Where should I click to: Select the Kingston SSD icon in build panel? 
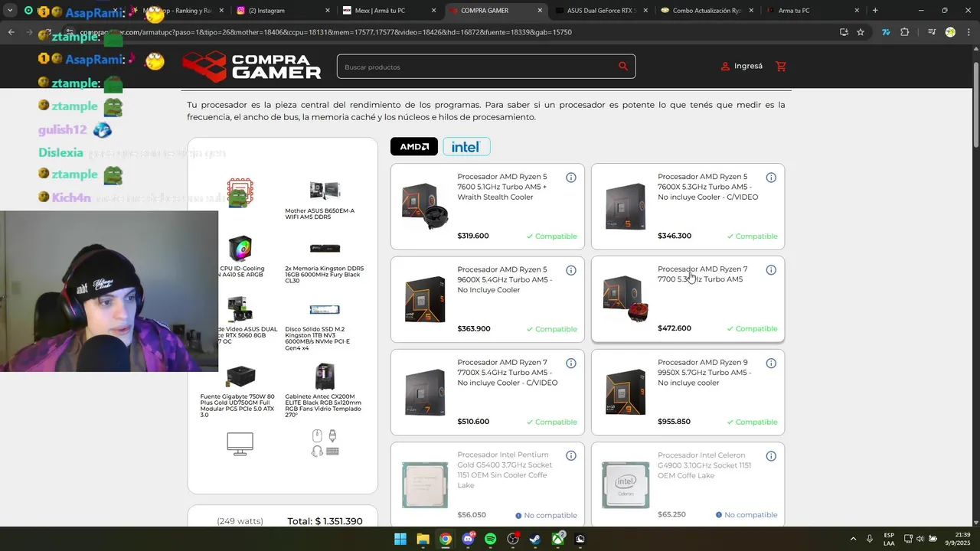pos(325,310)
